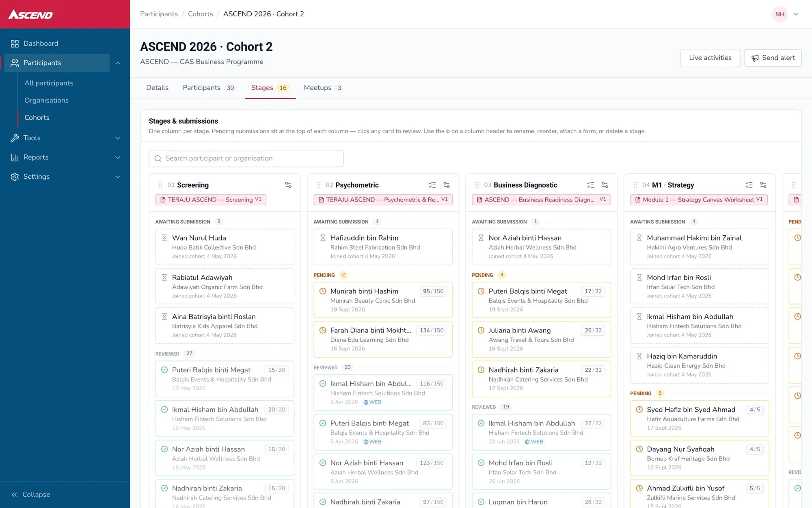Grab the drag handle of Screening column
This screenshot has height=508, width=812.
pos(160,185)
